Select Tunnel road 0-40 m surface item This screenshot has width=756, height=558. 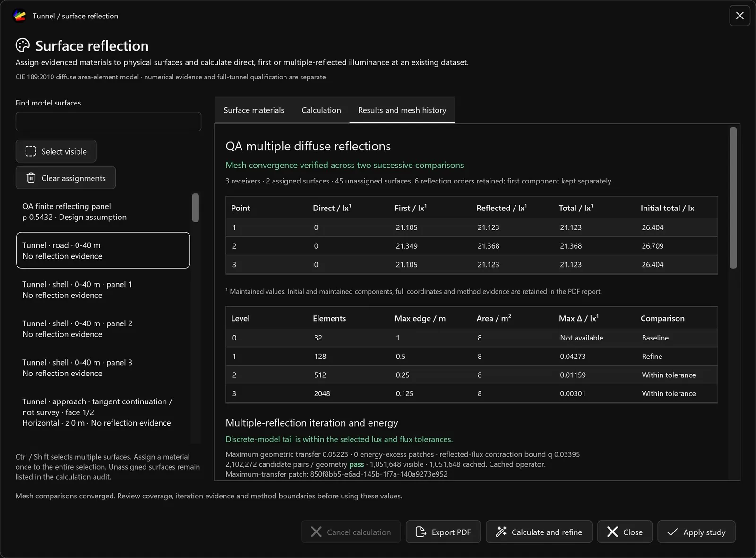pyautogui.click(x=103, y=250)
